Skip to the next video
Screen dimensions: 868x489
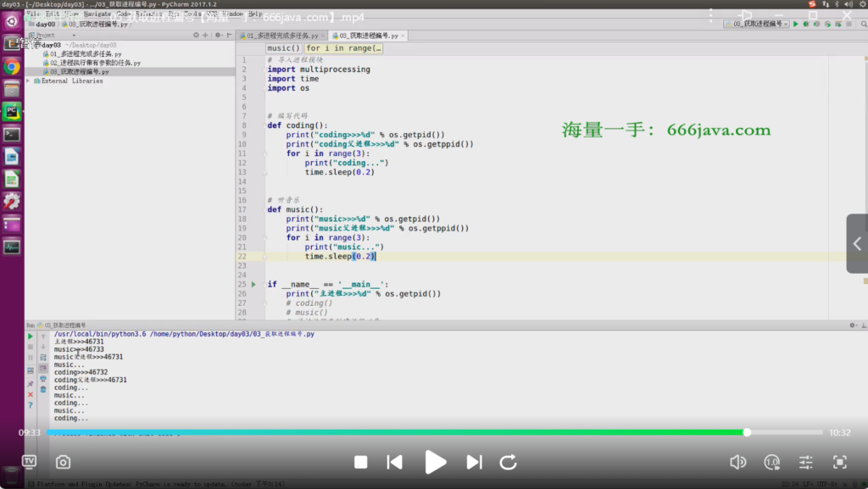coord(474,462)
